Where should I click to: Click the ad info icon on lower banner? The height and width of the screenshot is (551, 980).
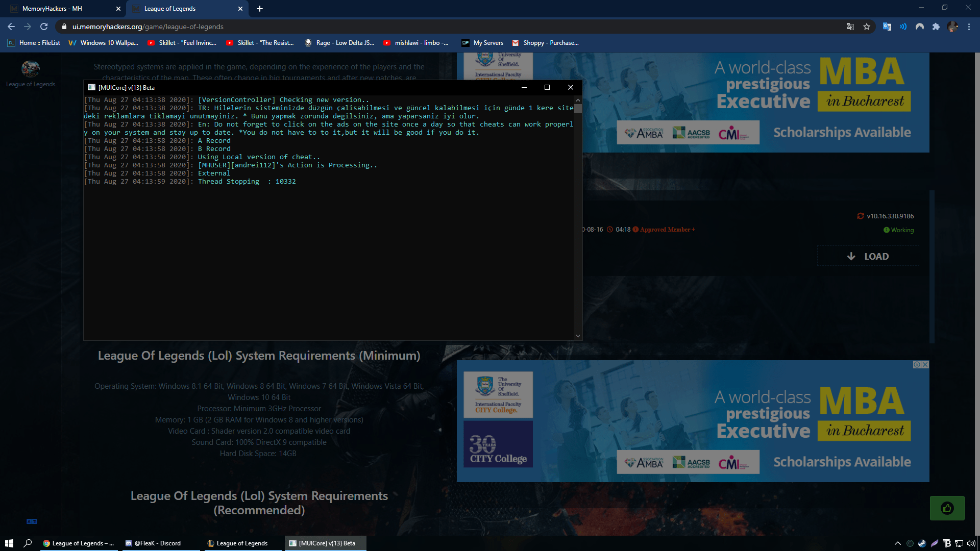(917, 364)
